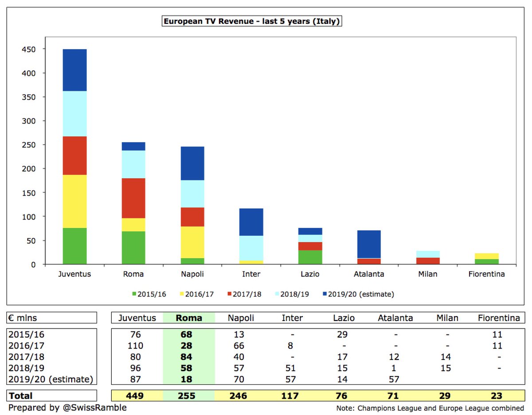Image resolution: width=532 pixels, height=415 pixels.
Task: Select the Lazio table column header
Action: click(x=344, y=318)
